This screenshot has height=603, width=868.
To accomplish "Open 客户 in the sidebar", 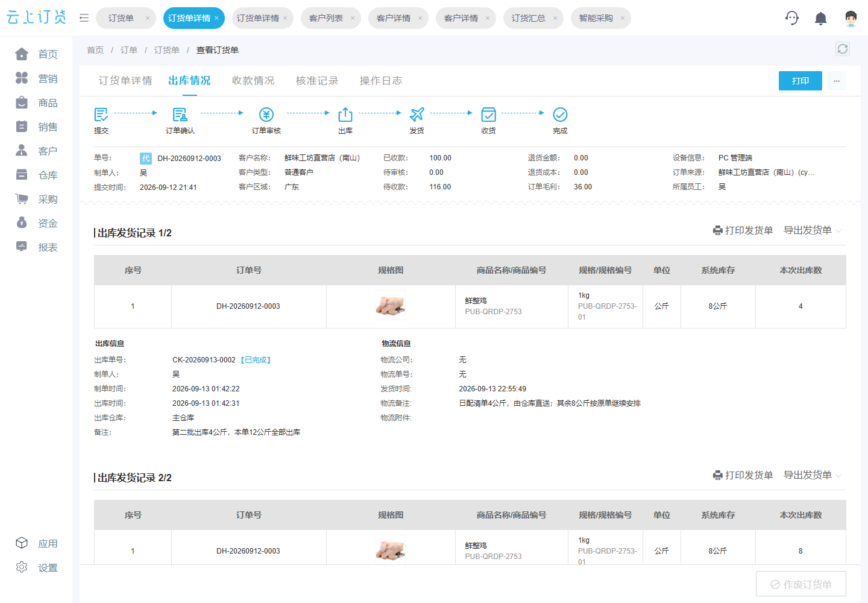I will tap(36, 151).
